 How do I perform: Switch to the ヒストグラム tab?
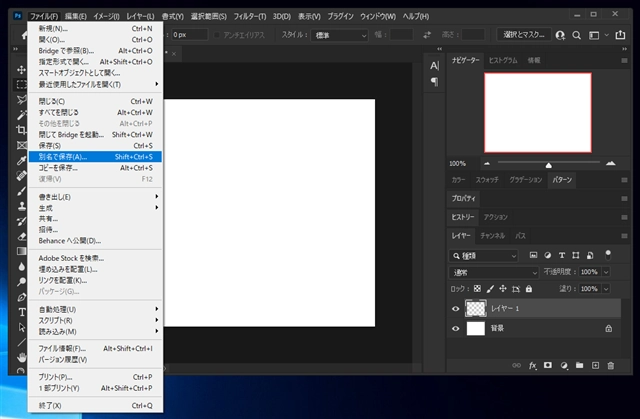pyautogui.click(x=503, y=60)
